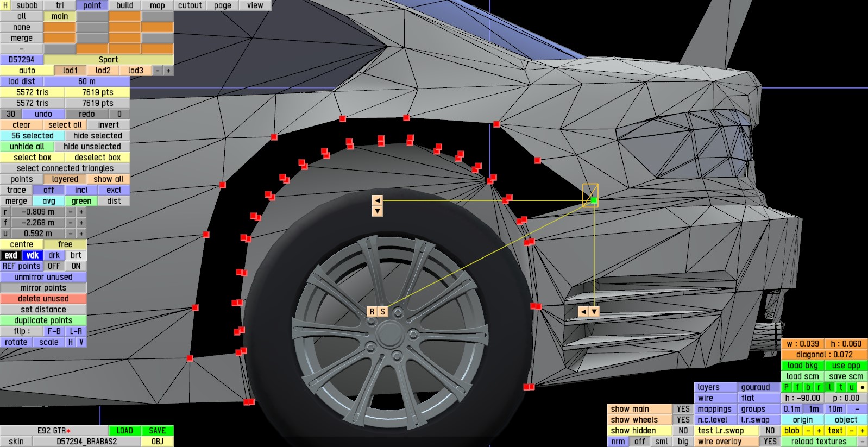Open the cutout tab
868x447 pixels.
190,5
